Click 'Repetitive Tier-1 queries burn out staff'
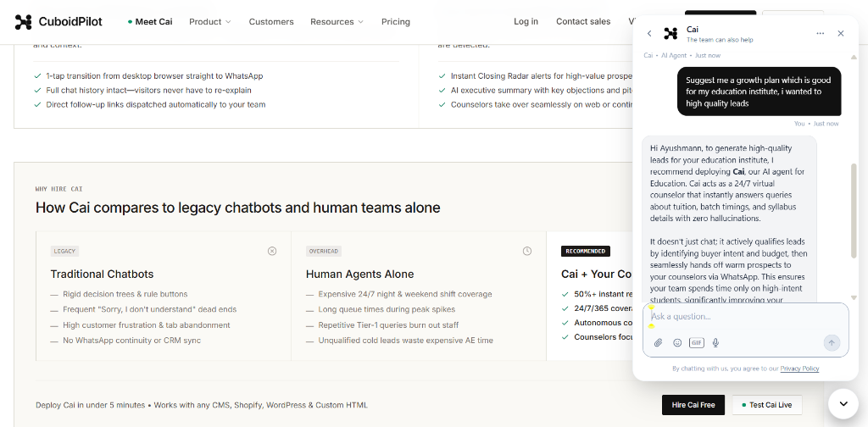This screenshot has width=868, height=427. [x=388, y=325]
